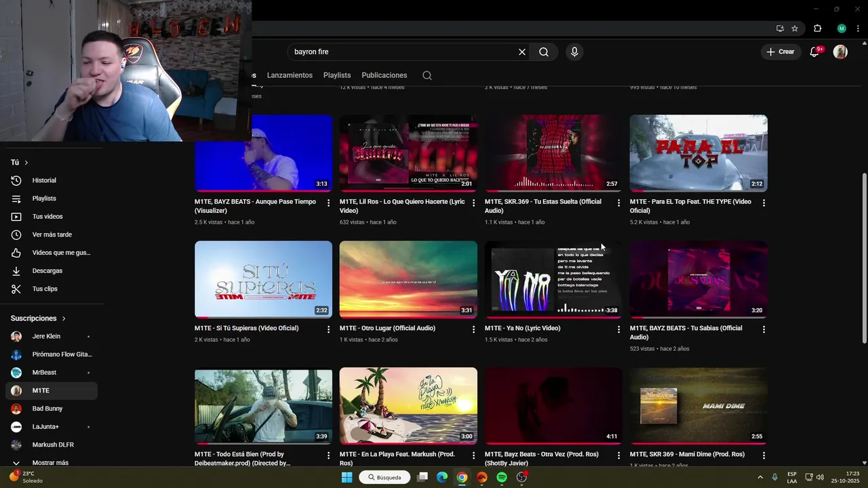868x488 pixels.
Task: Open Spotify from the taskbar
Action: pyautogui.click(x=502, y=477)
